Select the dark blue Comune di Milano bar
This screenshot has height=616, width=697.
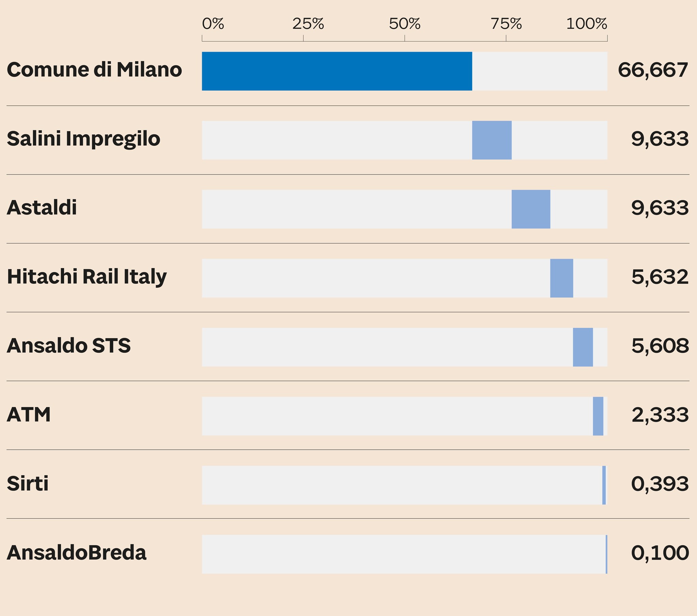pyautogui.click(x=337, y=71)
